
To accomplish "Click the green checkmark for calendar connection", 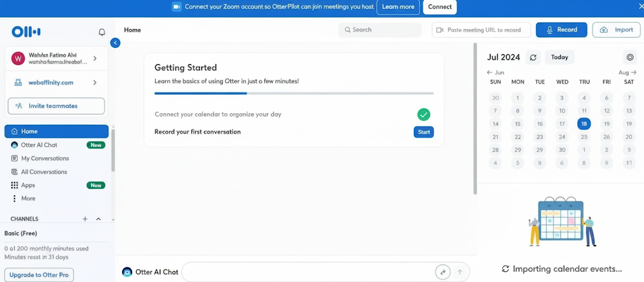I will (x=423, y=115).
